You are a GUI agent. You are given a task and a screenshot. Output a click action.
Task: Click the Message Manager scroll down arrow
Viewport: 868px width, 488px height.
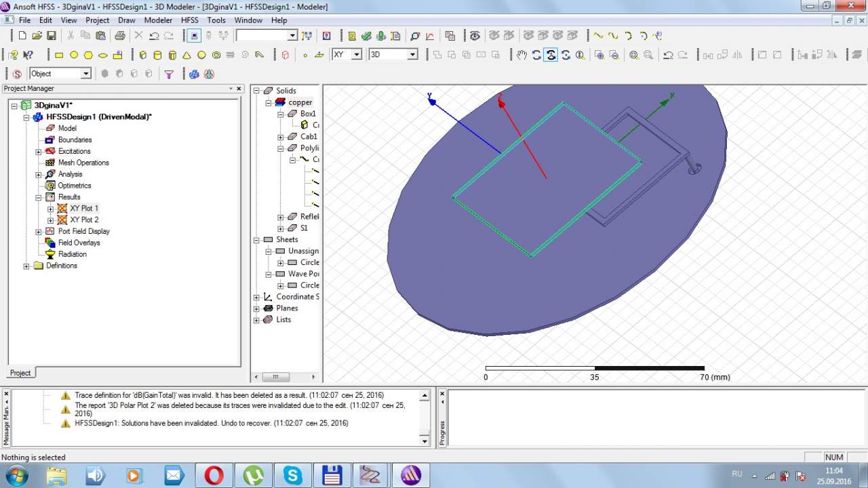pyautogui.click(x=425, y=441)
